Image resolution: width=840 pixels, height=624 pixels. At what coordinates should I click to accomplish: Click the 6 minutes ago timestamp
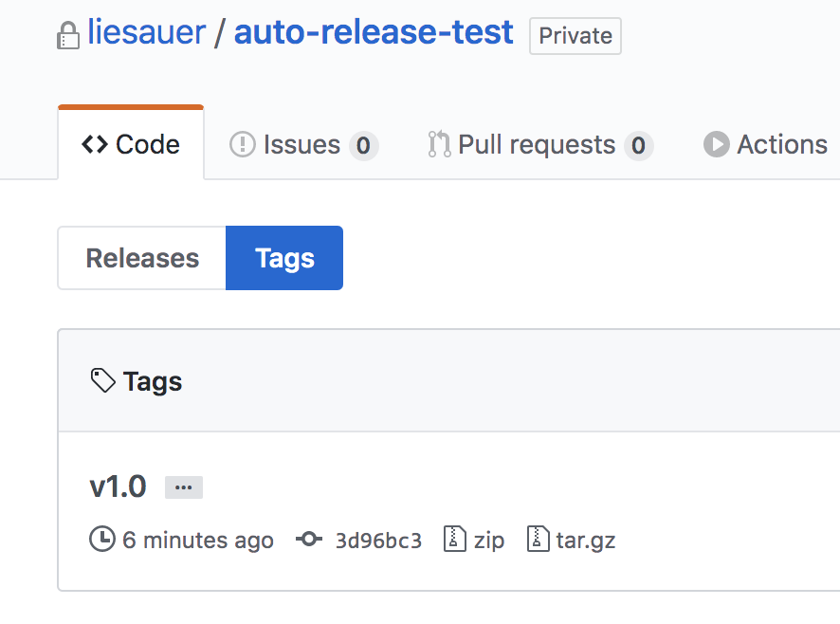(198, 540)
